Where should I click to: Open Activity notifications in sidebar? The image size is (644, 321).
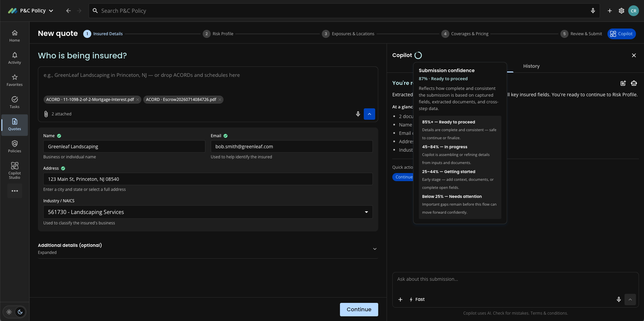tap(14, 58)
